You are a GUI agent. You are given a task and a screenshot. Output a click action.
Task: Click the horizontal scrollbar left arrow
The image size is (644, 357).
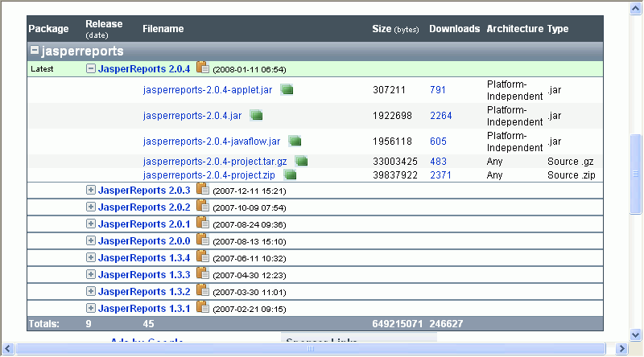tap(8, 349)
